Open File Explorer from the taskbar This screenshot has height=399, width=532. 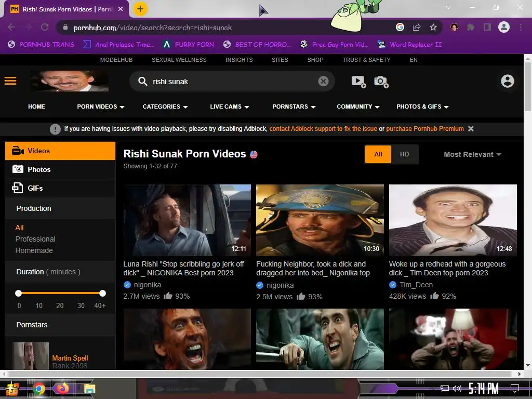point(89,389)
